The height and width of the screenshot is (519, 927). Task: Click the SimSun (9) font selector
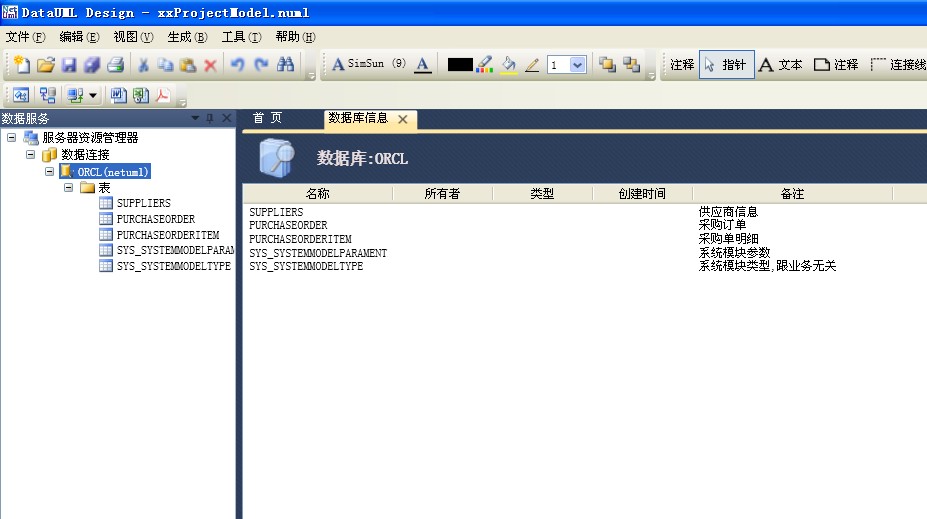click(x=369, y=63)
